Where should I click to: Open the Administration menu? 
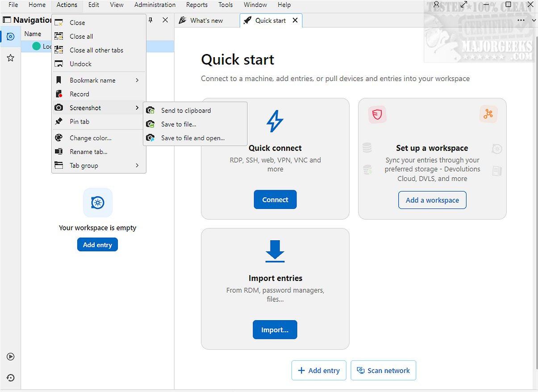[x=155, y=5]
